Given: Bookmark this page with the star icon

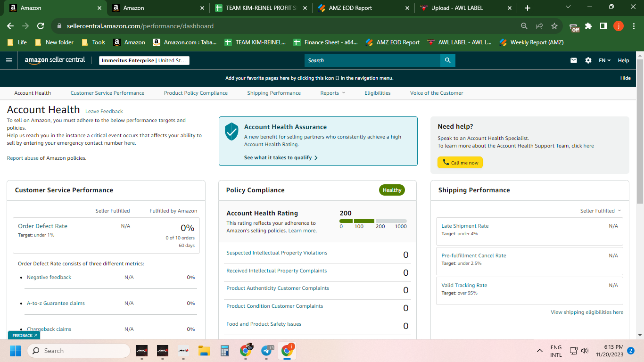Looking at the screenshot, I should (554, 26).
